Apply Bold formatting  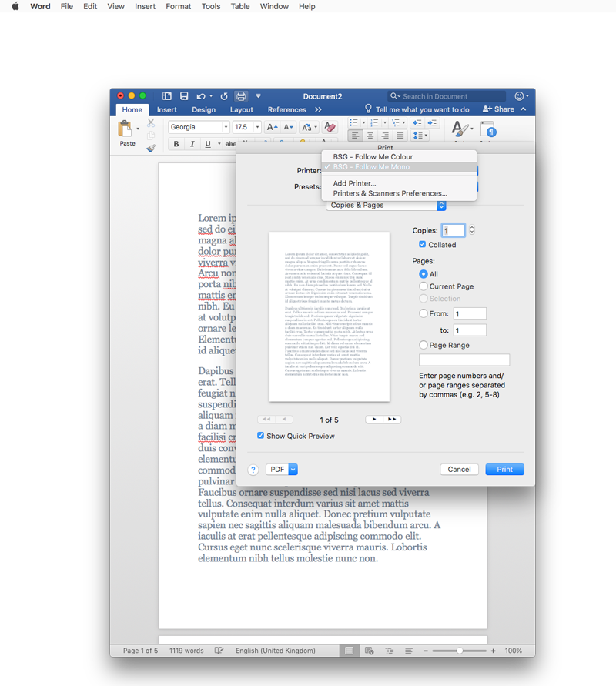[176, 144]
